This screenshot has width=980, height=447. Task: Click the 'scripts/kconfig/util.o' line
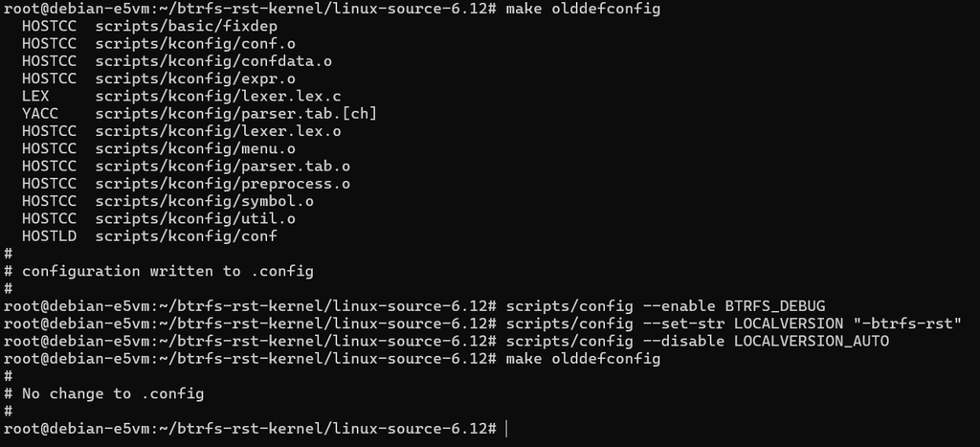click(159, 219)
